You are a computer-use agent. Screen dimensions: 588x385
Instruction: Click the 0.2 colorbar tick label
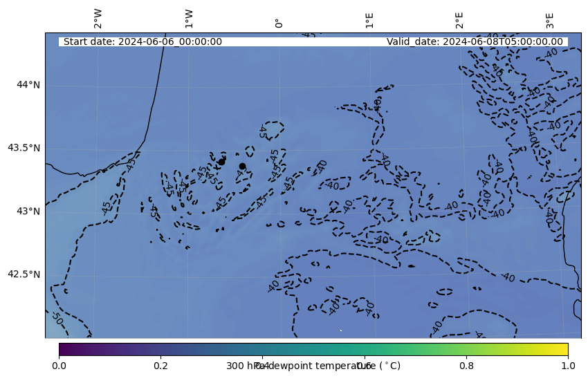160,366
